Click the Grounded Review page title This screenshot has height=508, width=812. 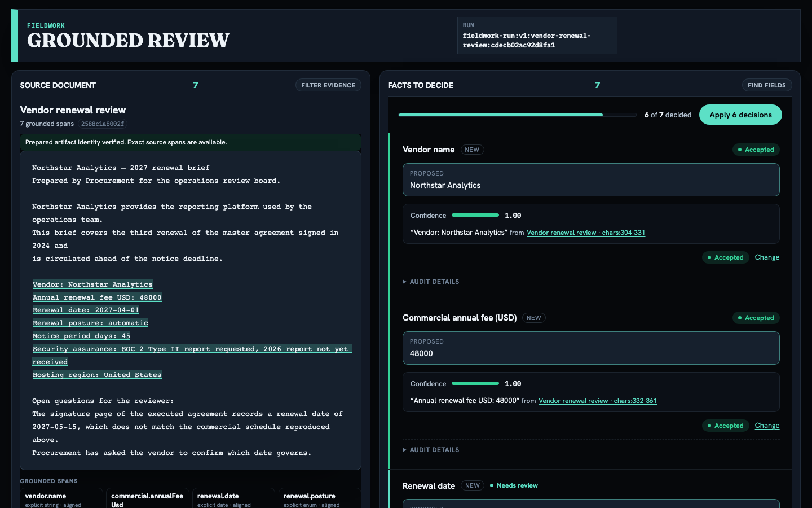click(129, 40)
